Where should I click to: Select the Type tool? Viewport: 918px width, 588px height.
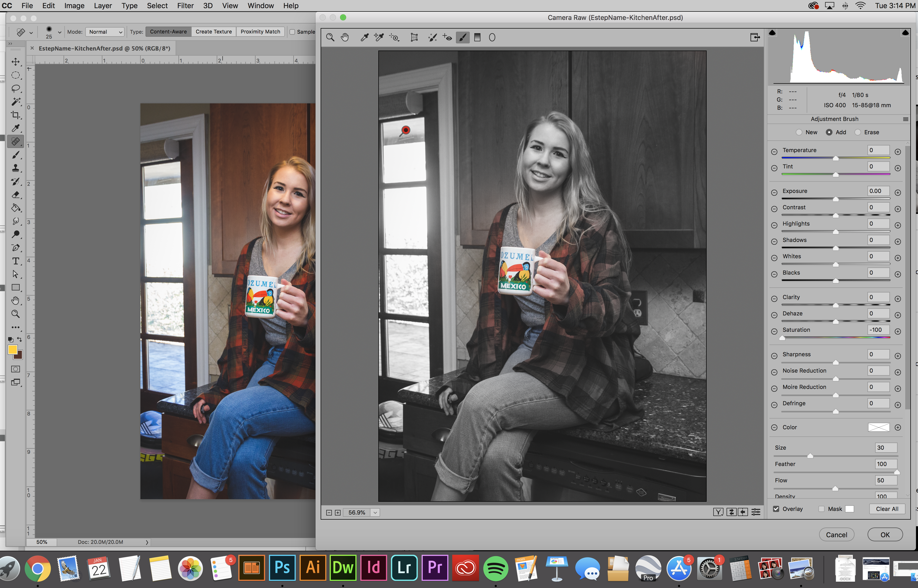16,261
